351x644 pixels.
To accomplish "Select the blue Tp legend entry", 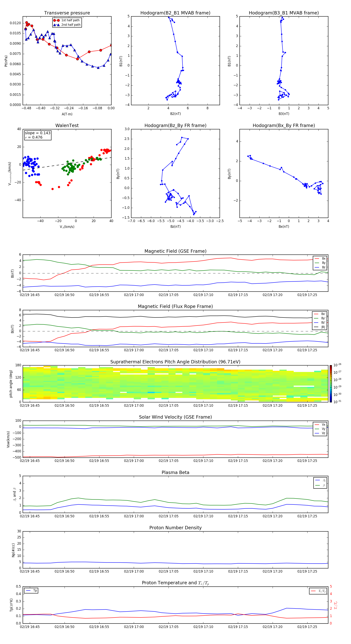I will (31, 591).
